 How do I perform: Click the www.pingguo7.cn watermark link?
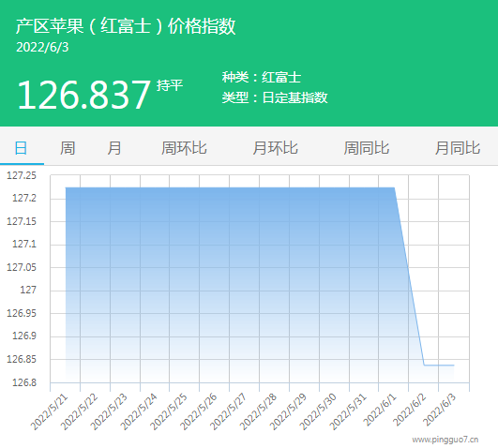[x=445, y=440]
